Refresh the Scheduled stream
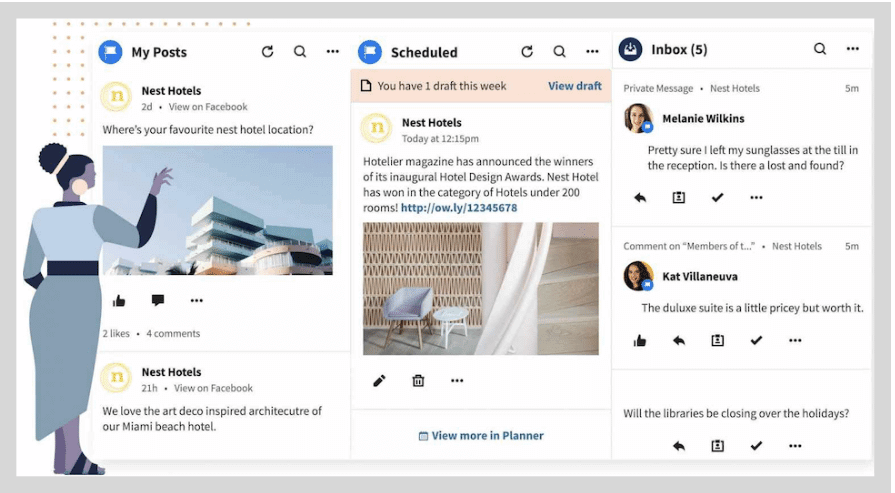This screenshot has width=895, height=493. (x=527, y=52)
